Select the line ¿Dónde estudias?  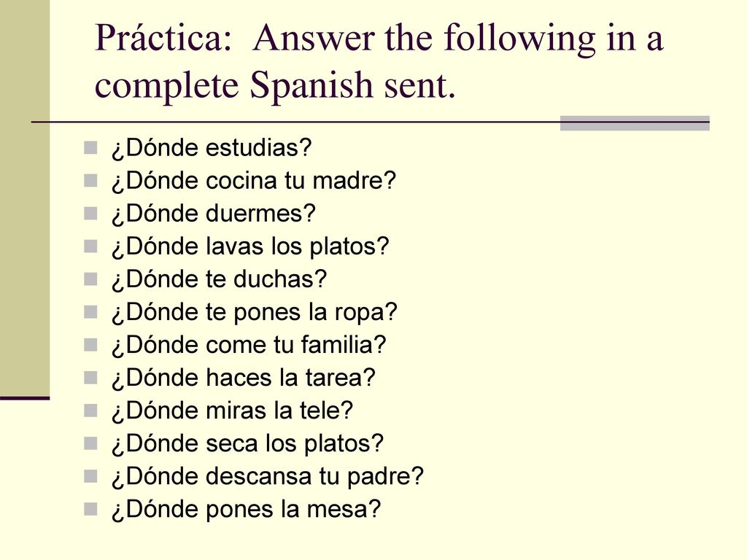pyautogui.click(x=212, y=147)
